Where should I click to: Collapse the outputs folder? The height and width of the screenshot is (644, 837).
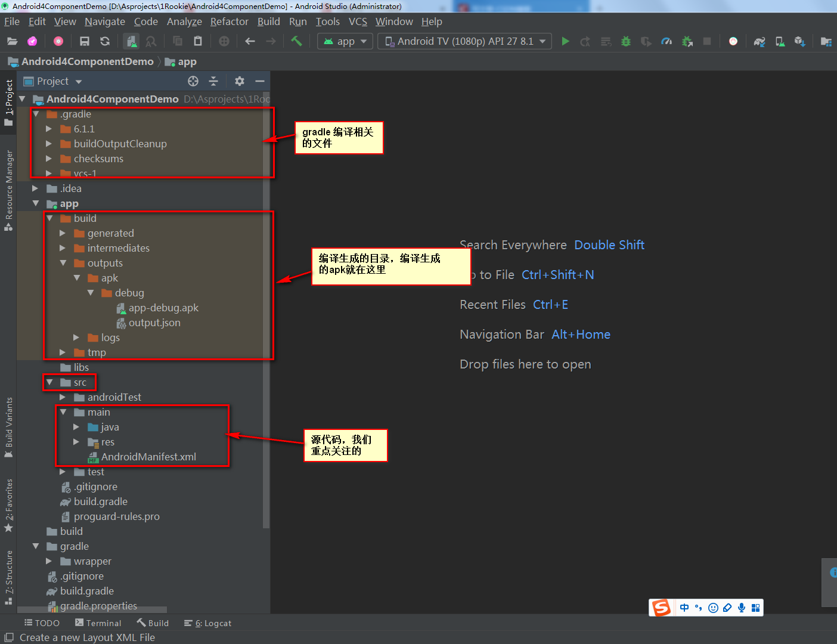tap(63, 263)
